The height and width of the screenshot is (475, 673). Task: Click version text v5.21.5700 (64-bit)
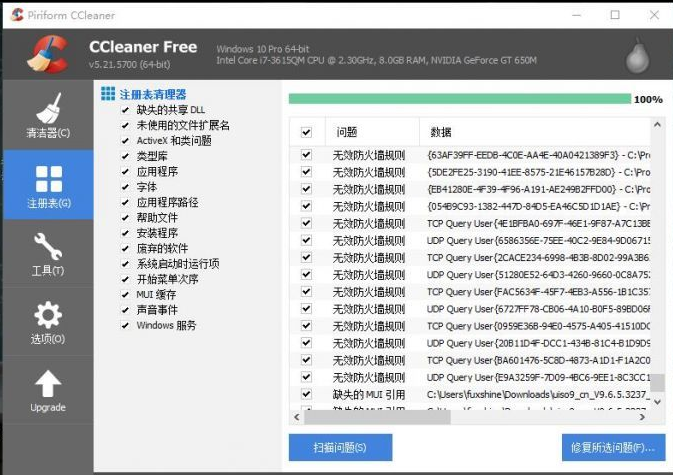tap(130, 64)
